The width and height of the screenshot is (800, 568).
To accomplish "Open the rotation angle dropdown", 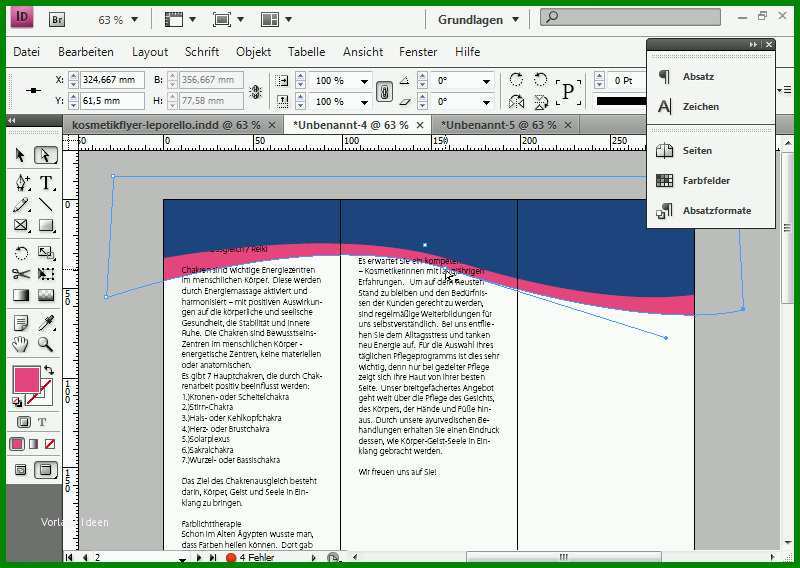I will (x=486, y=81).
